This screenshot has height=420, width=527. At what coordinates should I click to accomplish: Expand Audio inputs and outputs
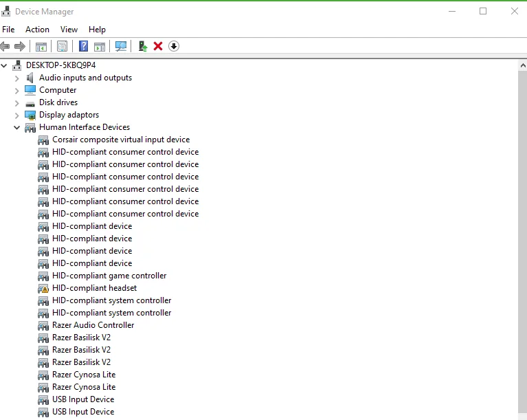click(16, 78)
